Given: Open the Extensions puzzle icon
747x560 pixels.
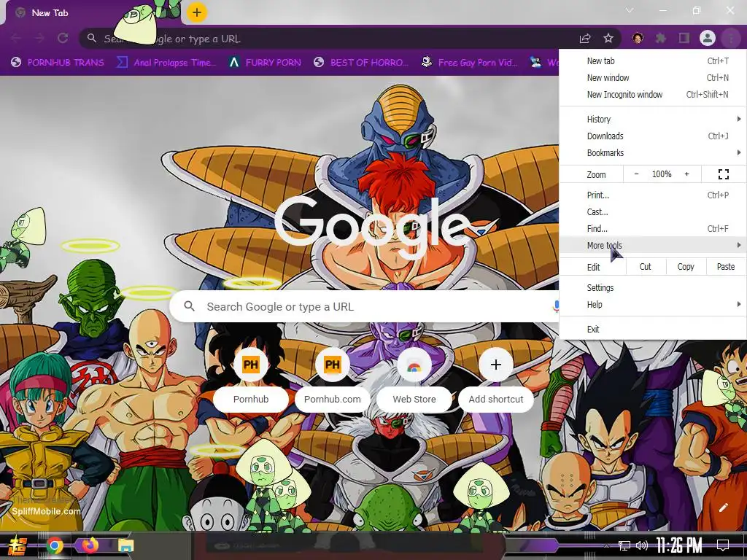Looking at the screenshot, I should [x=660, y=38].
